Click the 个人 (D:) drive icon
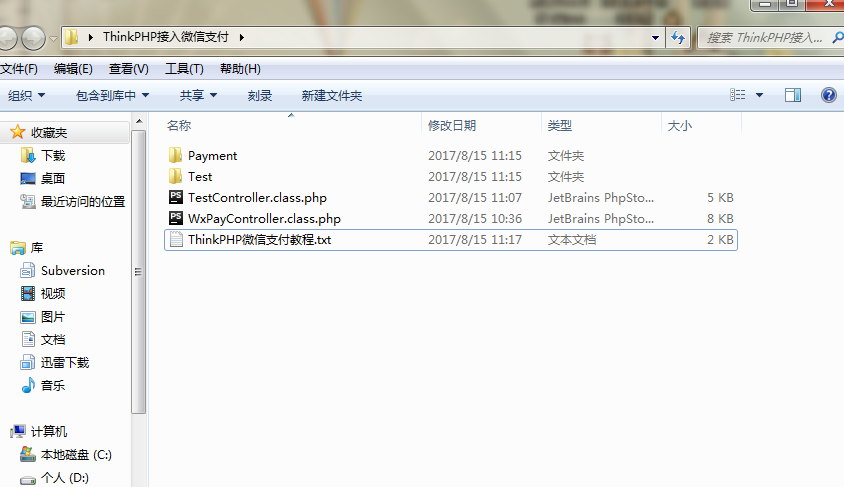 28,478
